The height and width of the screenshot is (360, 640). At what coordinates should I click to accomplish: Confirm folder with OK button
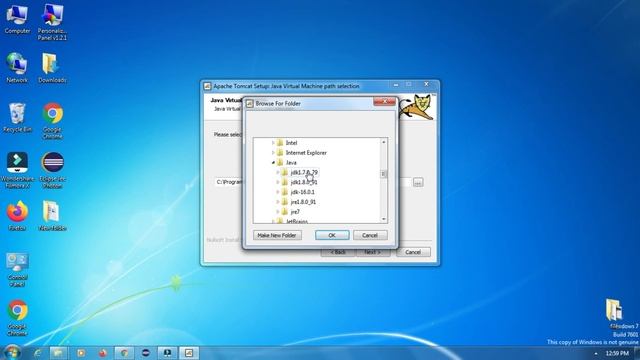(x=332, y=236)
